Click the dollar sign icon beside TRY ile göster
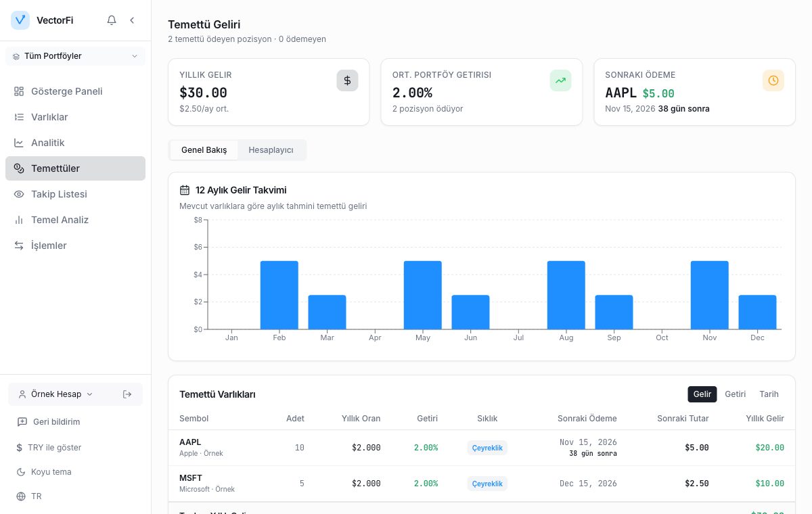 coord(20,448)
